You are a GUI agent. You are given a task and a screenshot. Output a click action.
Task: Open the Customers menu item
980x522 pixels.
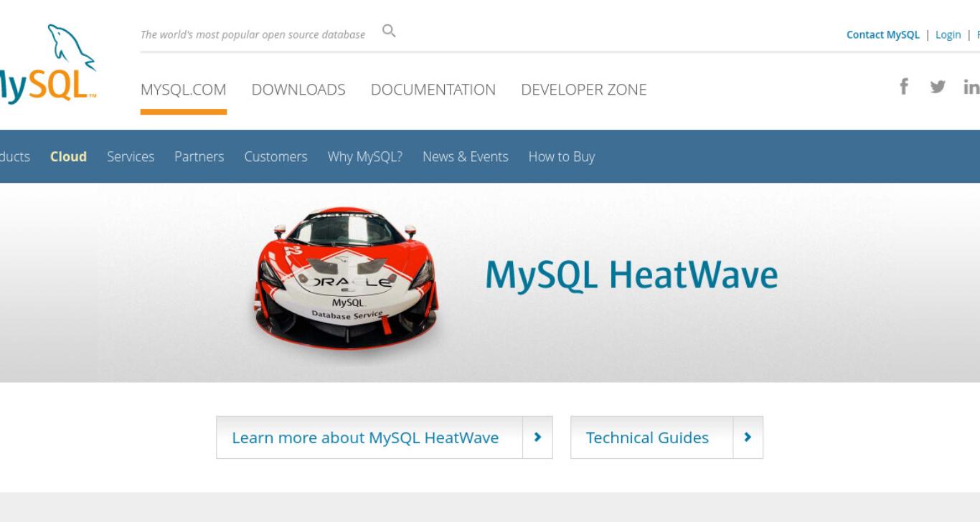click(x=275, y=156)
